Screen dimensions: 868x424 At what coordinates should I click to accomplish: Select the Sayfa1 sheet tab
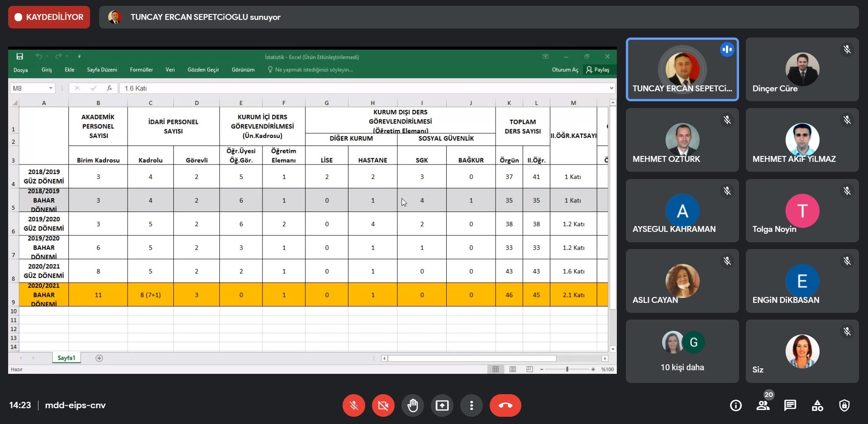tap(66, 358)
